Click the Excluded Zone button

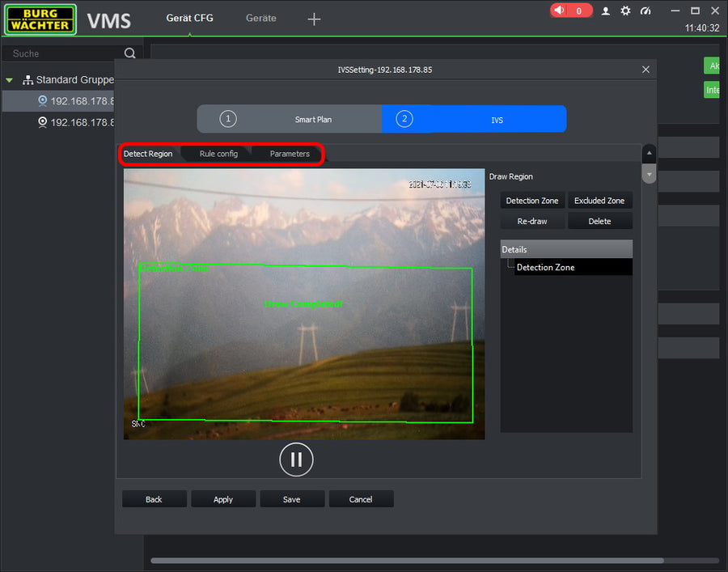pyautogui.click(x=599, y=201)
